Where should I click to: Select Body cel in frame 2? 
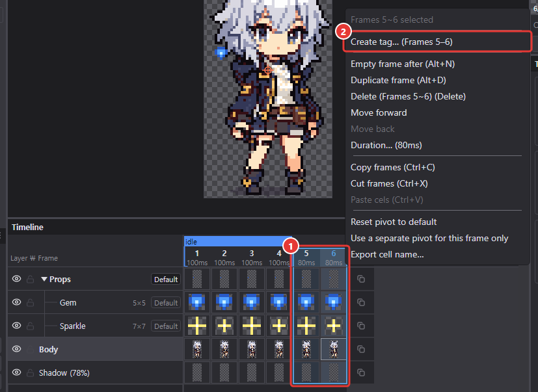point(224,349)
